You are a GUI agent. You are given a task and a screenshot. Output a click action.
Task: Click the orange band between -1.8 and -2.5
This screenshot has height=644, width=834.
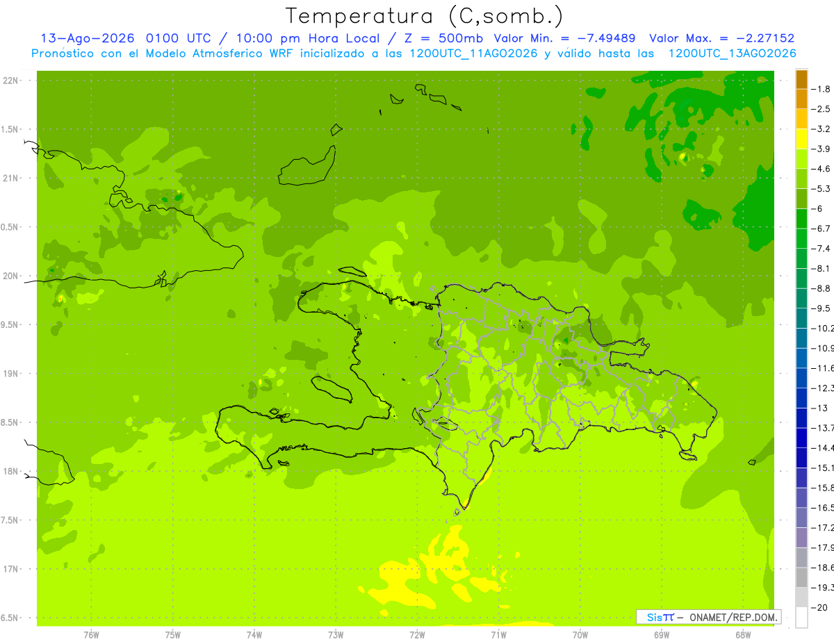pyautogui.click(x=801, y=99)
